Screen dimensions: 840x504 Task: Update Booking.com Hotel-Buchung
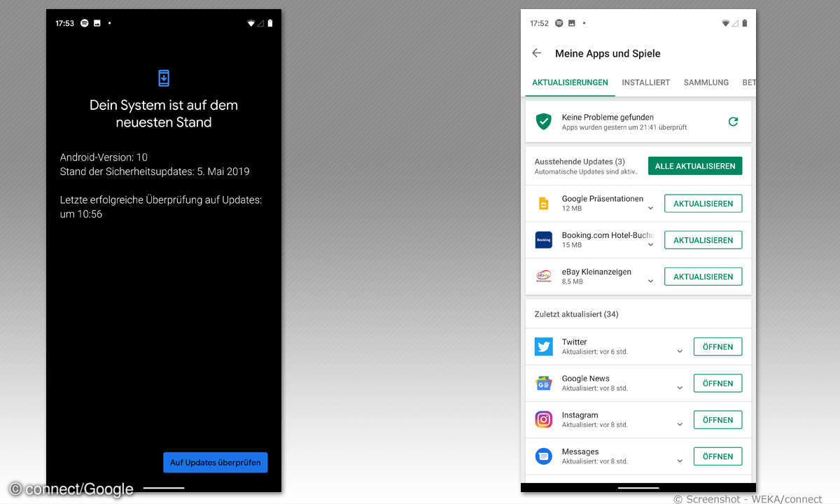[703, 240]
